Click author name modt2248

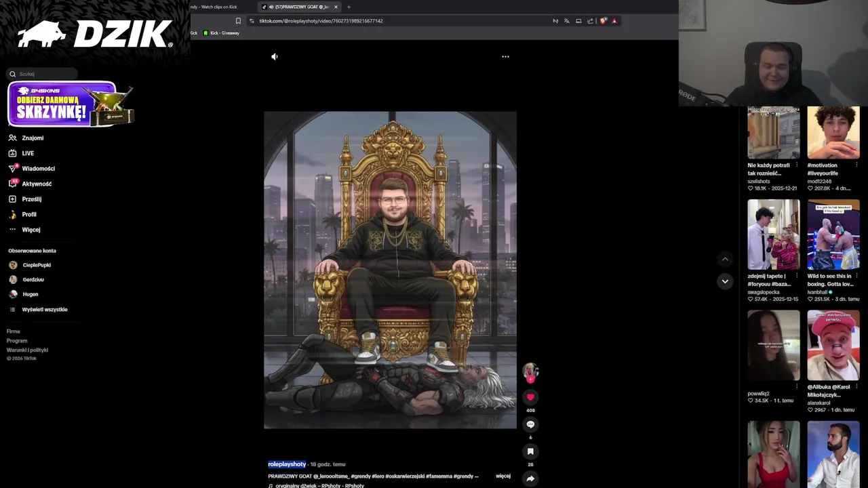coord(818,181)
